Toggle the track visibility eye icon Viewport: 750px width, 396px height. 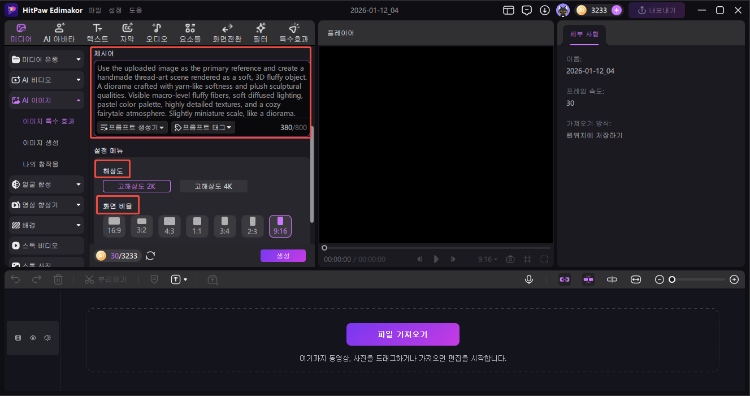coord(33,338)
